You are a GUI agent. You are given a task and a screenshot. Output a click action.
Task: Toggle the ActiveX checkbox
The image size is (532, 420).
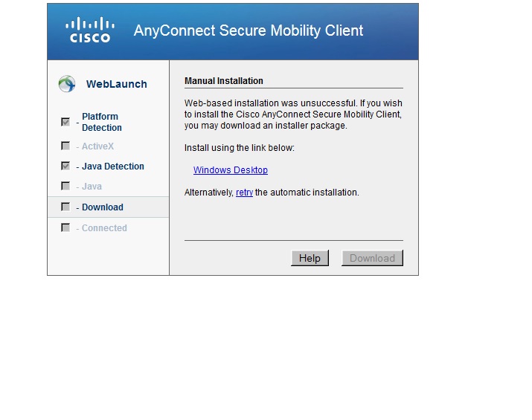(65, 146)
